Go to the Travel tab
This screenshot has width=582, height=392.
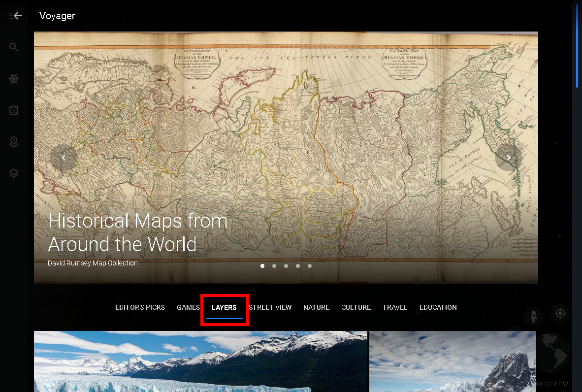395,307
